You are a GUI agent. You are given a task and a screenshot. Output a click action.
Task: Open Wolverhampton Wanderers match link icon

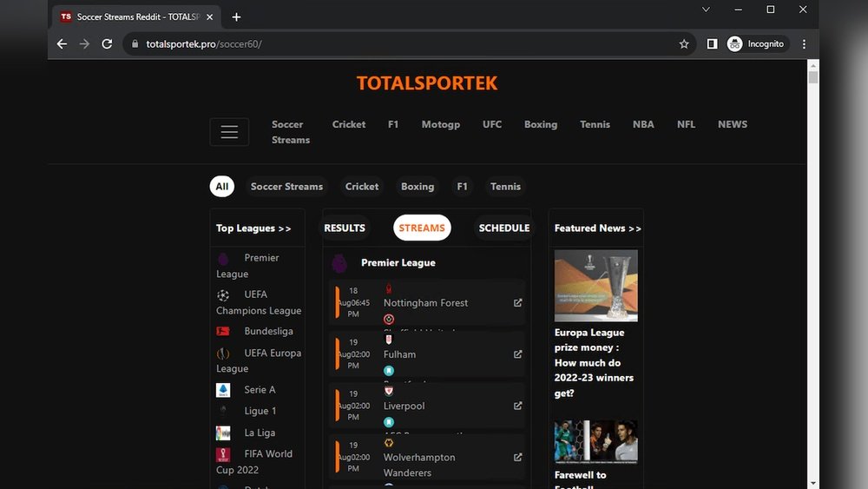pos(518,457)
